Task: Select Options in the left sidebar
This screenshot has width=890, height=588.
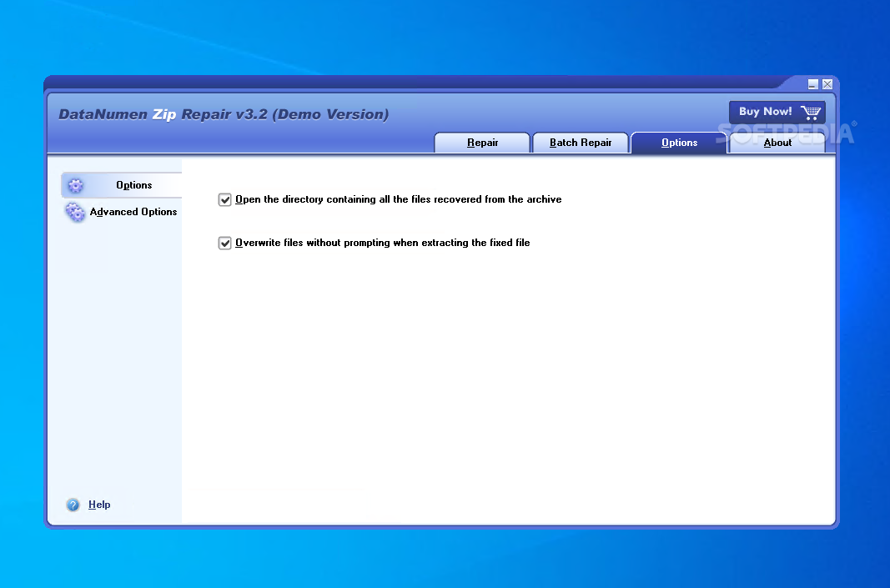Action: click(122, 185)
